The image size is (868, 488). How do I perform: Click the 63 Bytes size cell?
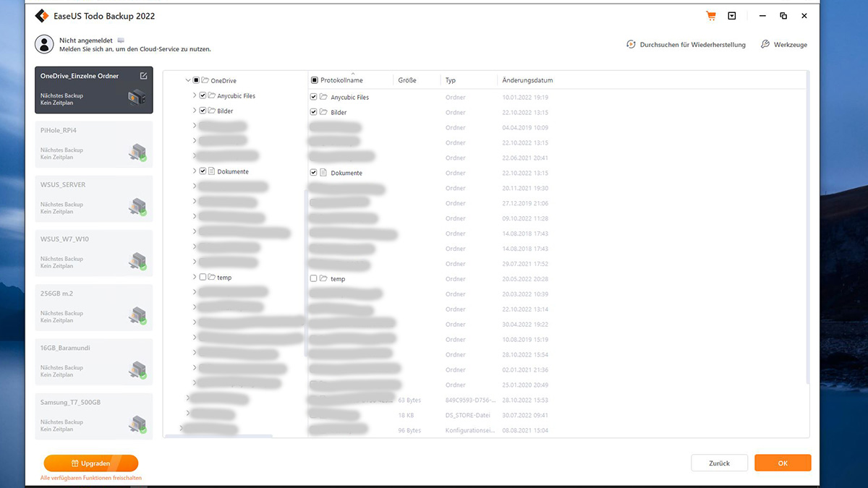coord(409,400)
